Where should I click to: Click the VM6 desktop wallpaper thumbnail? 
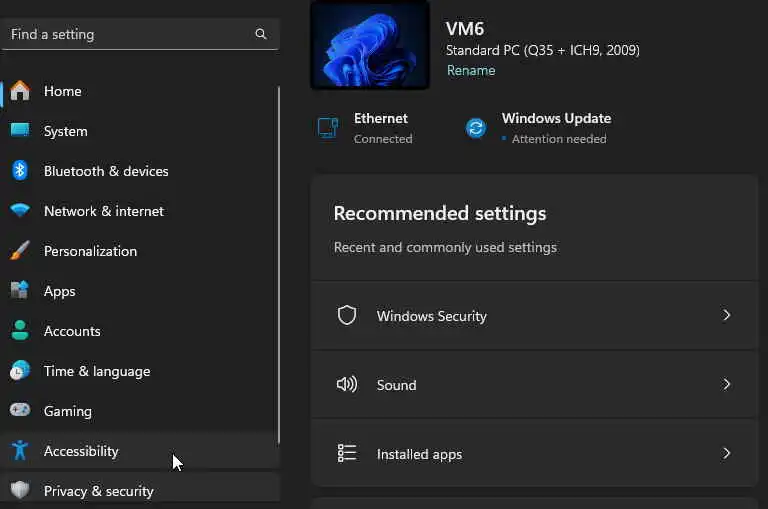point(370,44)
